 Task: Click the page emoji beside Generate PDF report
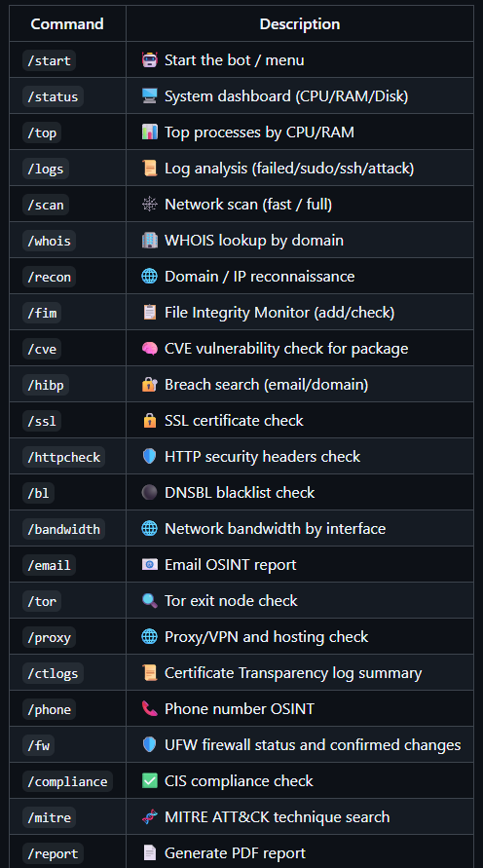149,853
